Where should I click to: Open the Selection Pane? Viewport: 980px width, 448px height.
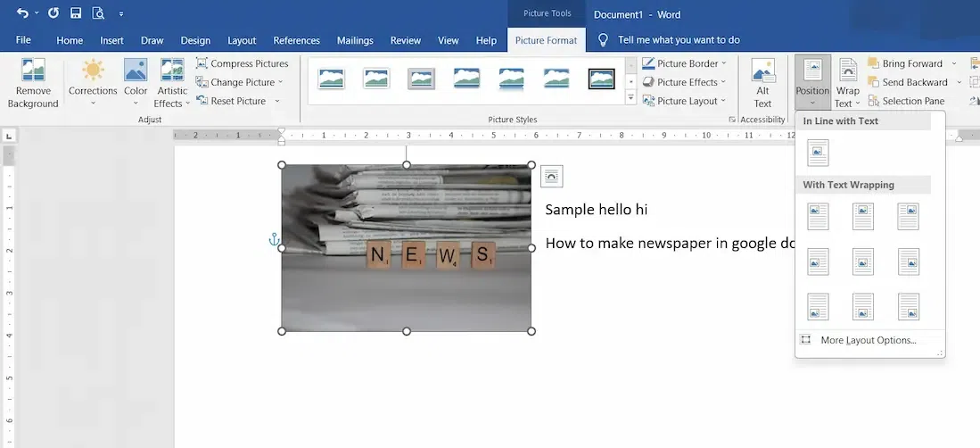click(906, 101)
